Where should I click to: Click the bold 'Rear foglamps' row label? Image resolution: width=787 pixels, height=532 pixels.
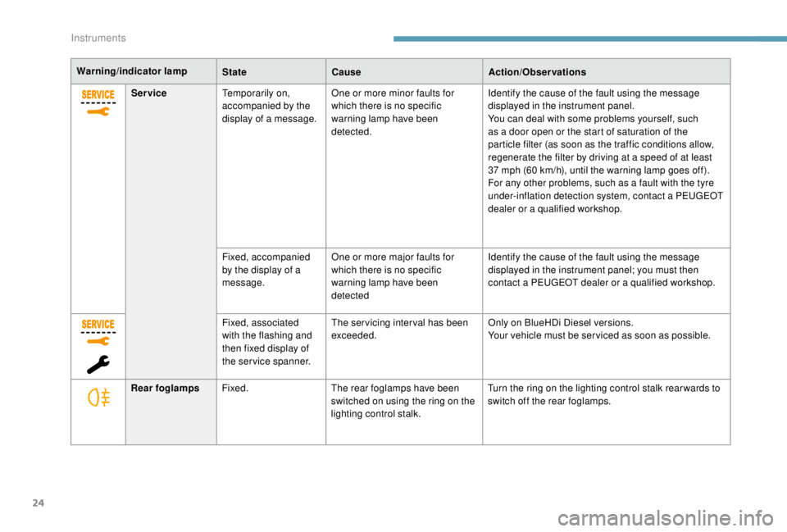pyautogui.click(x=165, y=389)
